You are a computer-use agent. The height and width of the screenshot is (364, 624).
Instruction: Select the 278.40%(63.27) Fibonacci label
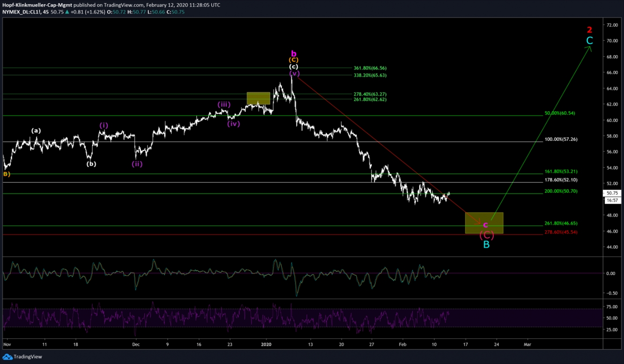tap(370, 94)
